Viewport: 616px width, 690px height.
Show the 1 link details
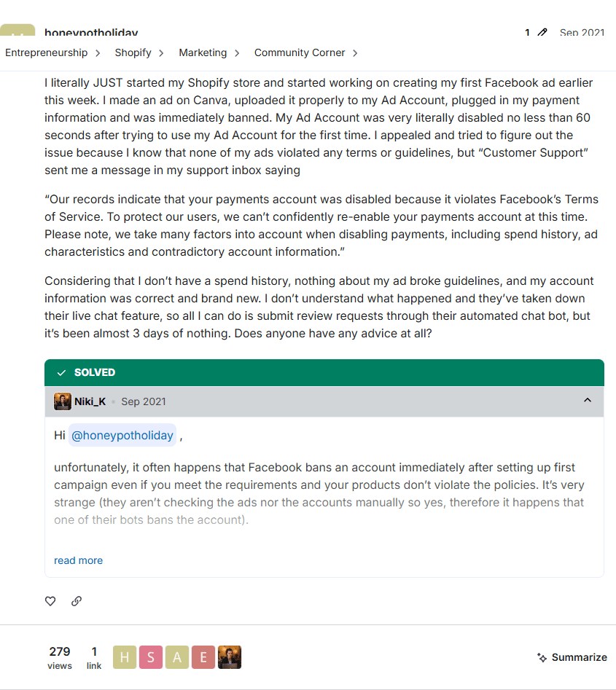pyautogui.click(x=94, y=658)
